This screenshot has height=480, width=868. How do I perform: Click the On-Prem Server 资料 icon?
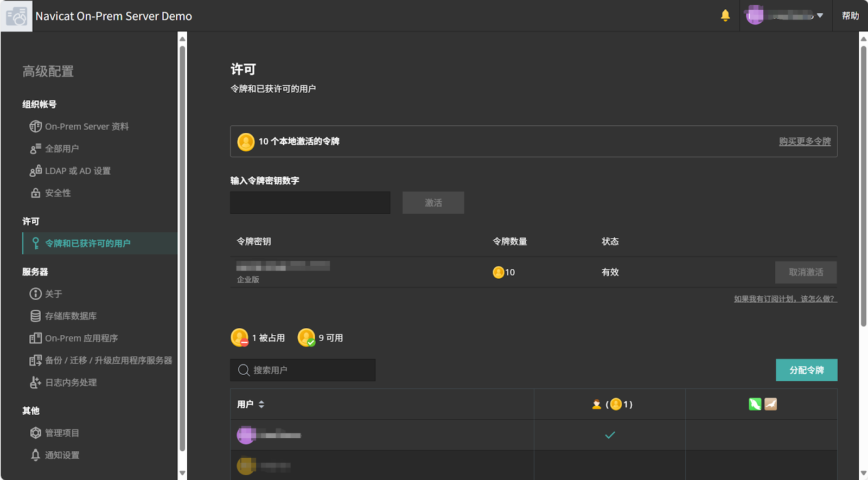[x=35, y=126]
